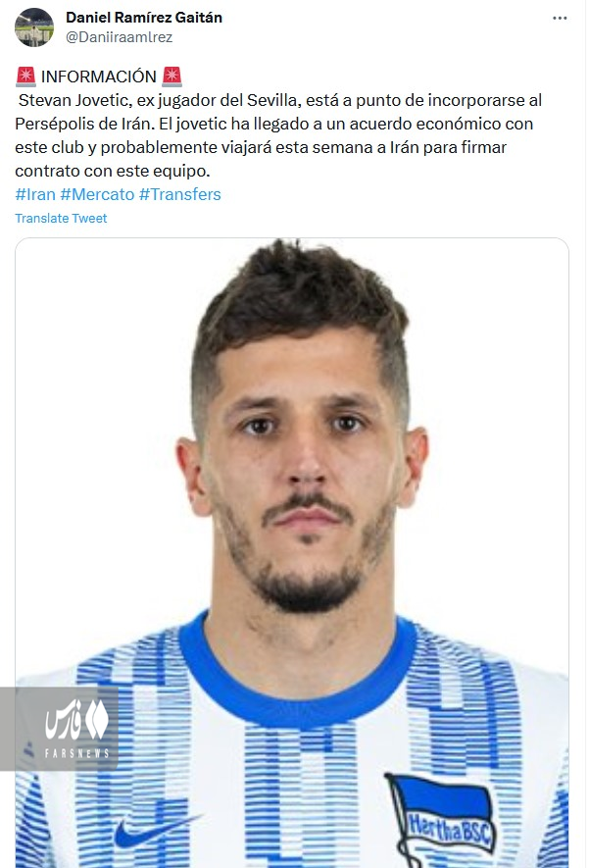Click Translate Tweet

(x=61, y=218)
